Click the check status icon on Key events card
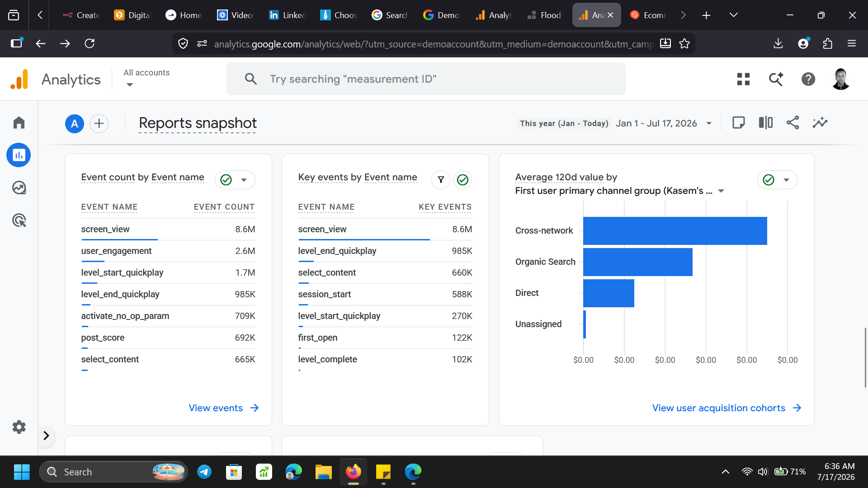This screenshot has height=488, width=868. click(462, 180)
